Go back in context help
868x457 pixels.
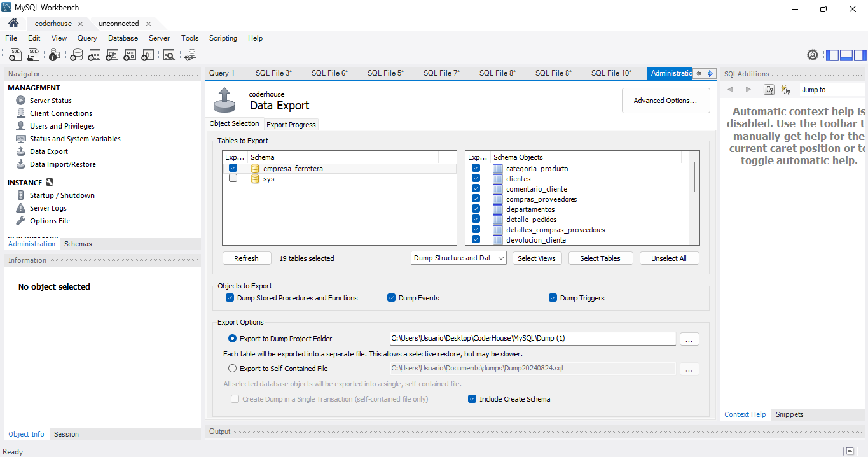[x=730, y=90]
